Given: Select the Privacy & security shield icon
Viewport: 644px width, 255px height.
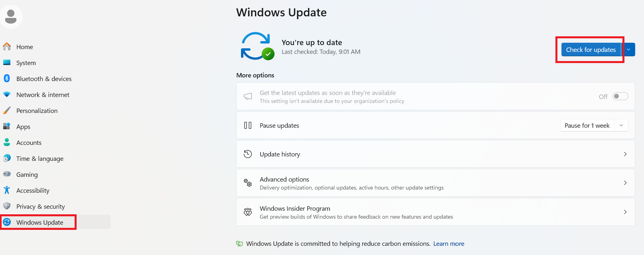Looking at the screenshot, I should point(7,206).
